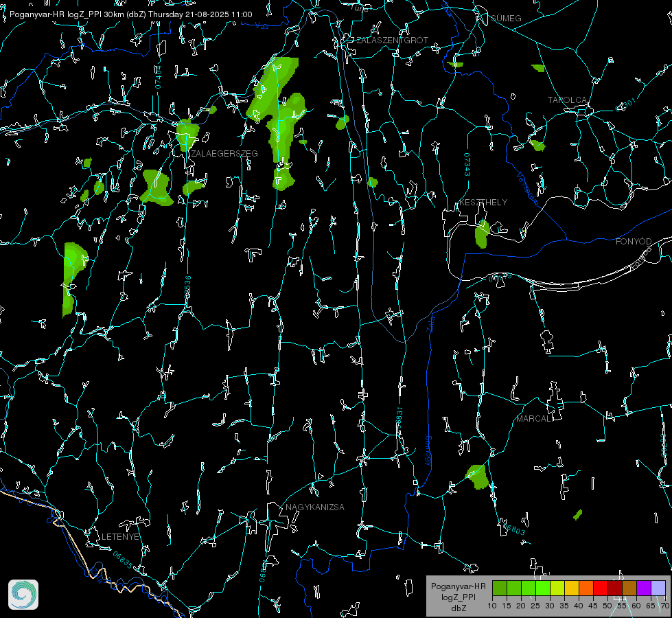Click the 07404 road number label
This screenshot has width=672, height=618.
pyautogui.click(x=158, y=77)
